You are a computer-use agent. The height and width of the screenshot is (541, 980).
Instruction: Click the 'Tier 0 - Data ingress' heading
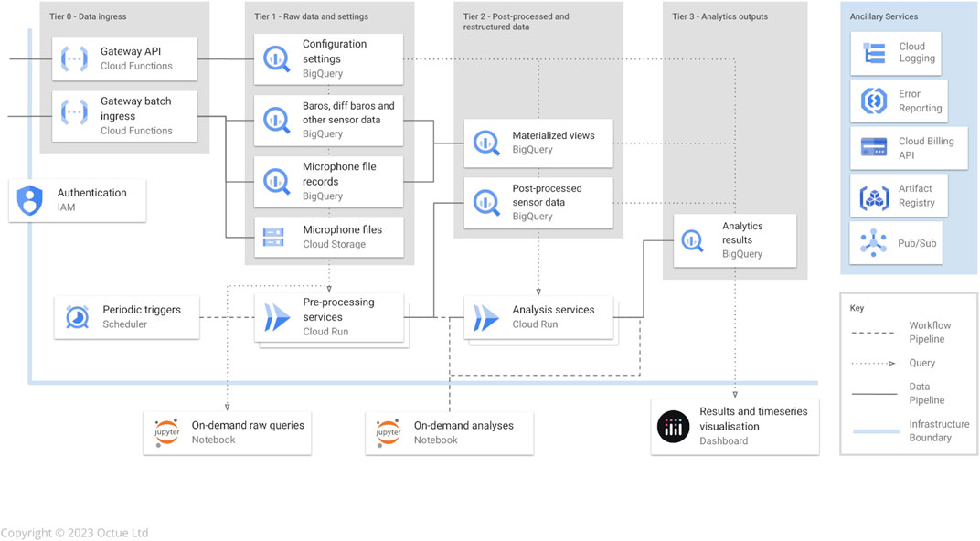pyautogui.click(x=88, y=16)
